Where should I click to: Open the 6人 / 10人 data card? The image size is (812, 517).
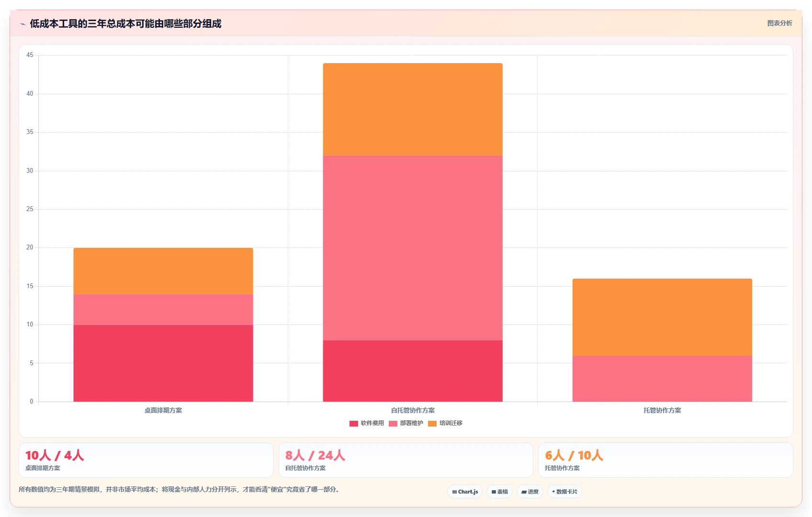(665, 460)
